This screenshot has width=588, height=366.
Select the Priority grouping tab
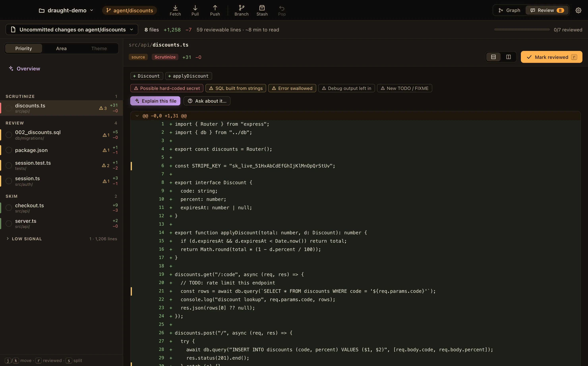(23, 48)
